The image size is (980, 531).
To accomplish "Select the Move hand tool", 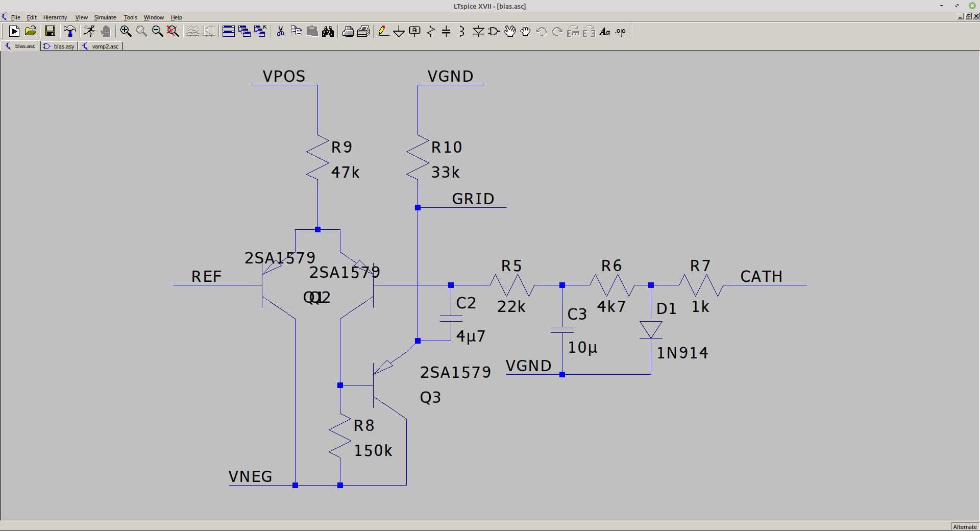I will 510,31.
